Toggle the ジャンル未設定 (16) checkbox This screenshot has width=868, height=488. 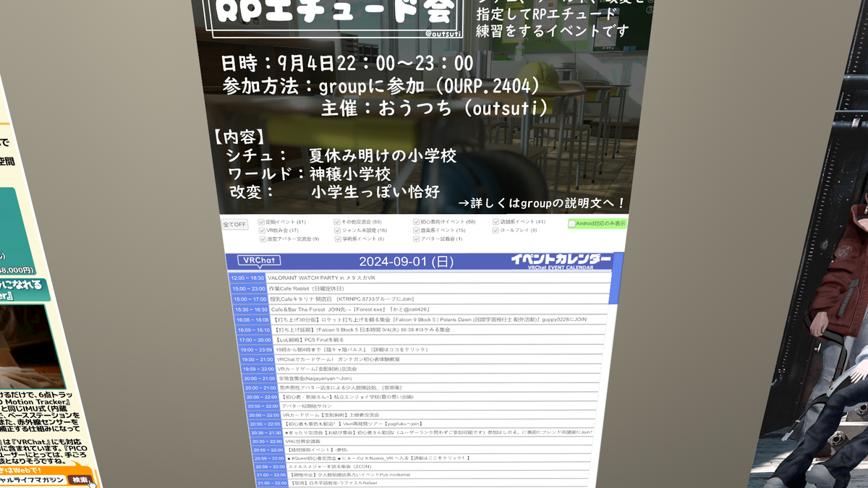coord(337,230)
